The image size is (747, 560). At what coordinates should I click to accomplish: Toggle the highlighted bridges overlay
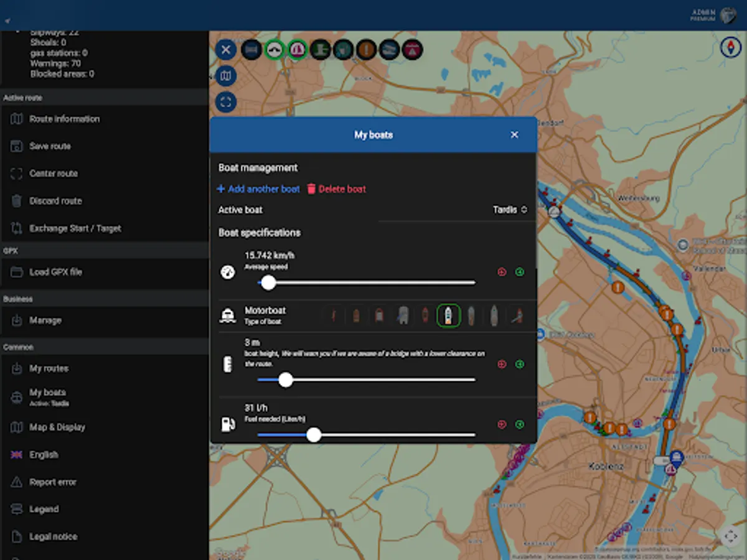(x=275, y=50)
